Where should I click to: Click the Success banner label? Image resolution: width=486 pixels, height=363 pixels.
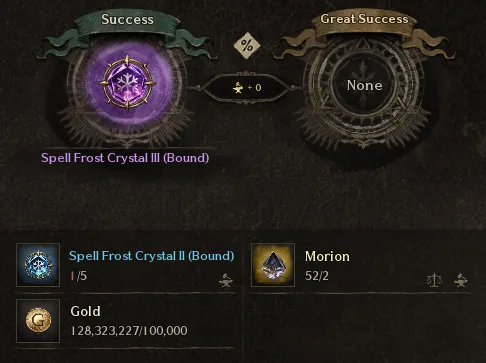pos(127,19)
